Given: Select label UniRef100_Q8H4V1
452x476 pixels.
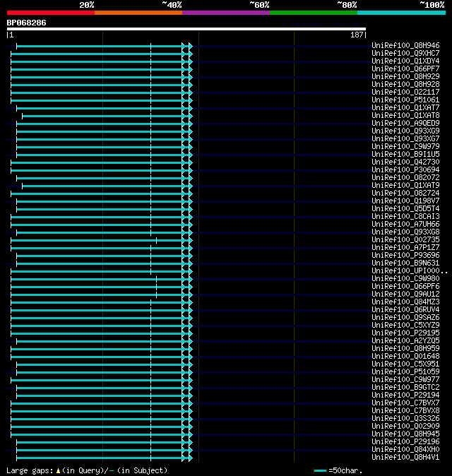Looking at the screenshot, I should point(405,458).
